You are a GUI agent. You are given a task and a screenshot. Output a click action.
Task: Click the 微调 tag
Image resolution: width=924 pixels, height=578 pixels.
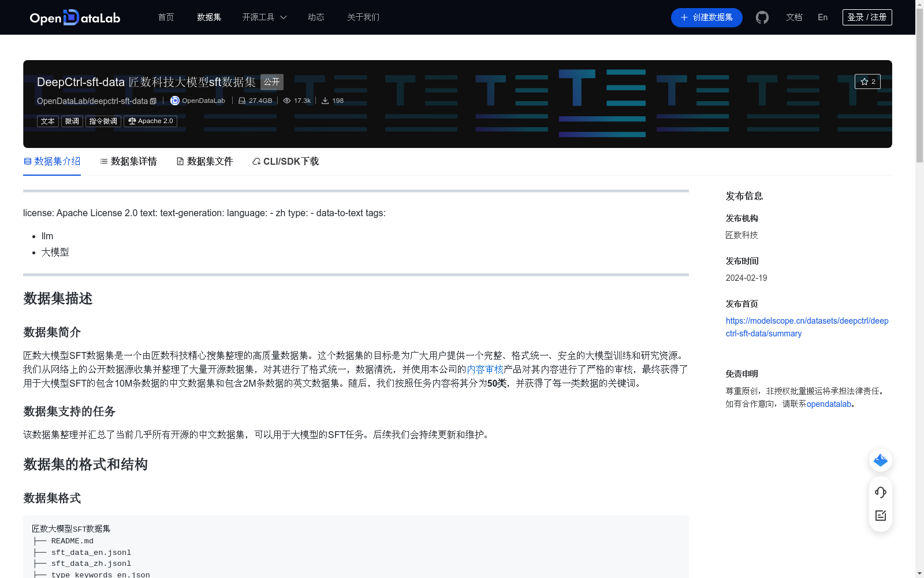[x=72, y=121]
